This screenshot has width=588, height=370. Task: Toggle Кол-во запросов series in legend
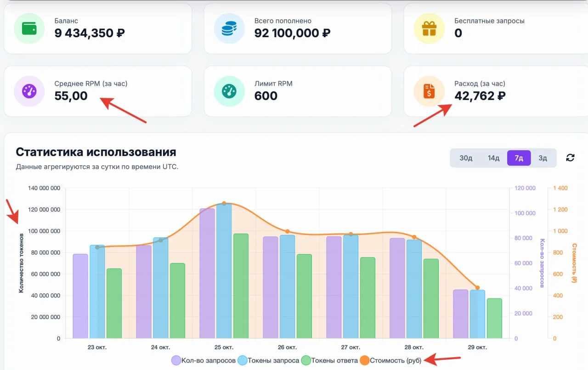click(x=204, y=360)
